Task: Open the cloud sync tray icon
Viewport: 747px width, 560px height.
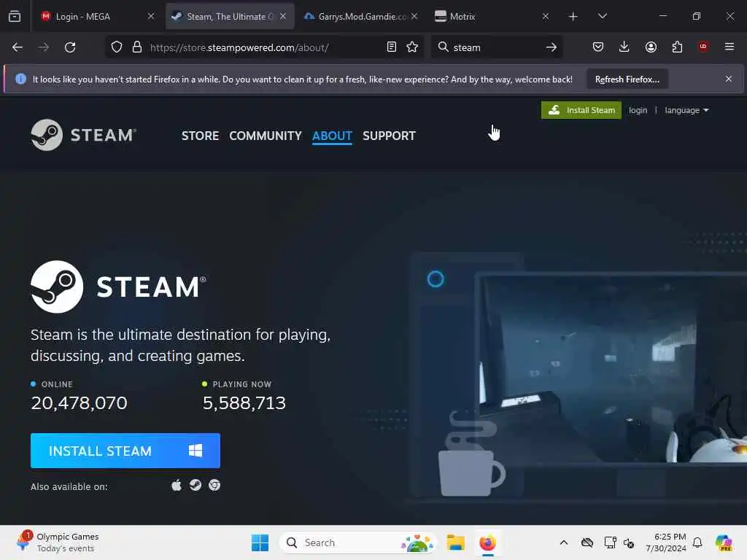Action: pos(587,542)
